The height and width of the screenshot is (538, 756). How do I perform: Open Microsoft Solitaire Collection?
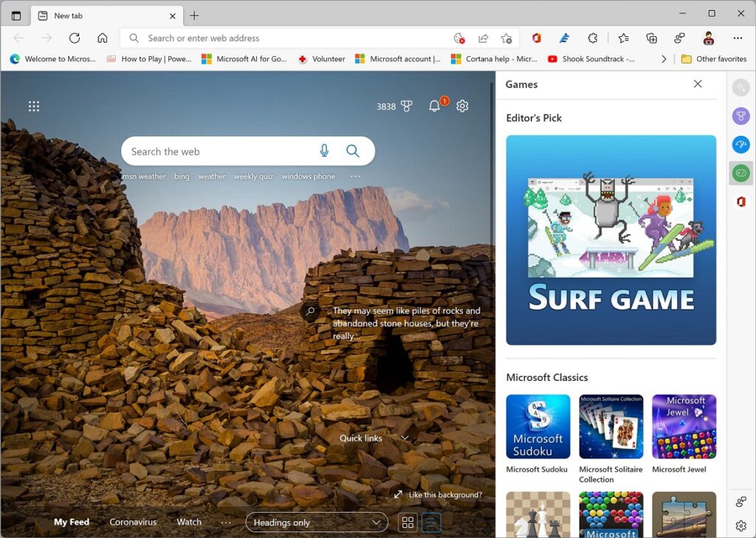(x=611, y=426)
